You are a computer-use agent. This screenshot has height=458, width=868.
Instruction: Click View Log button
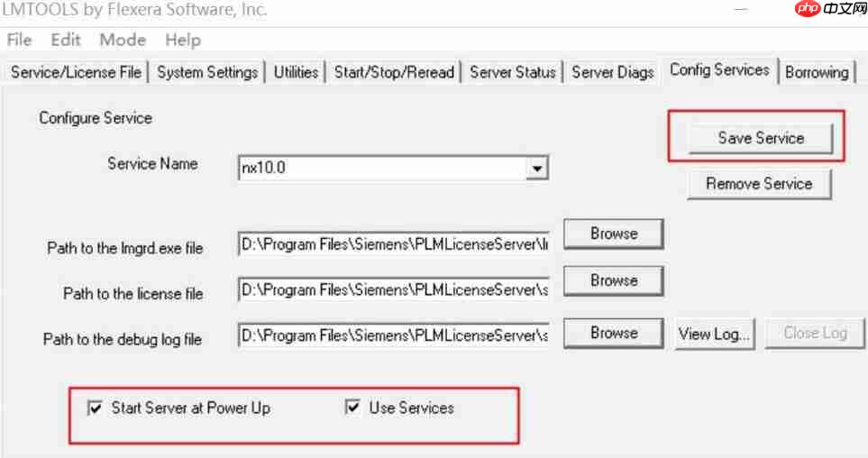715,334
